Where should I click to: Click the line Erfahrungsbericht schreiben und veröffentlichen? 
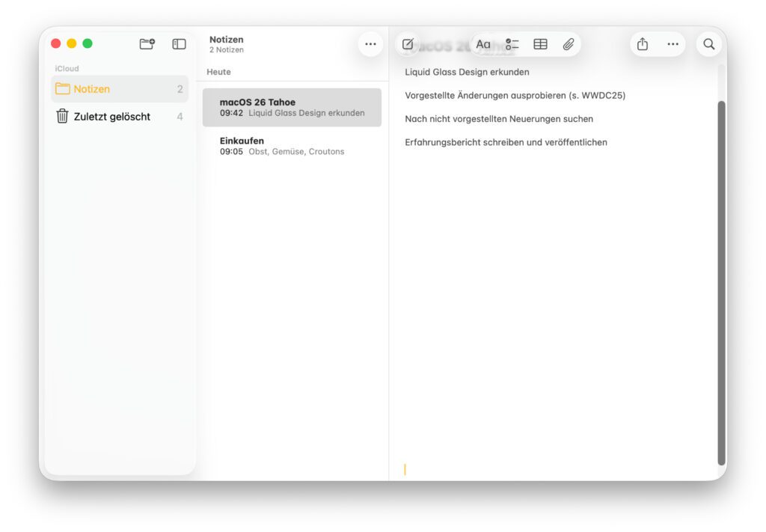[x=506, y=142]
